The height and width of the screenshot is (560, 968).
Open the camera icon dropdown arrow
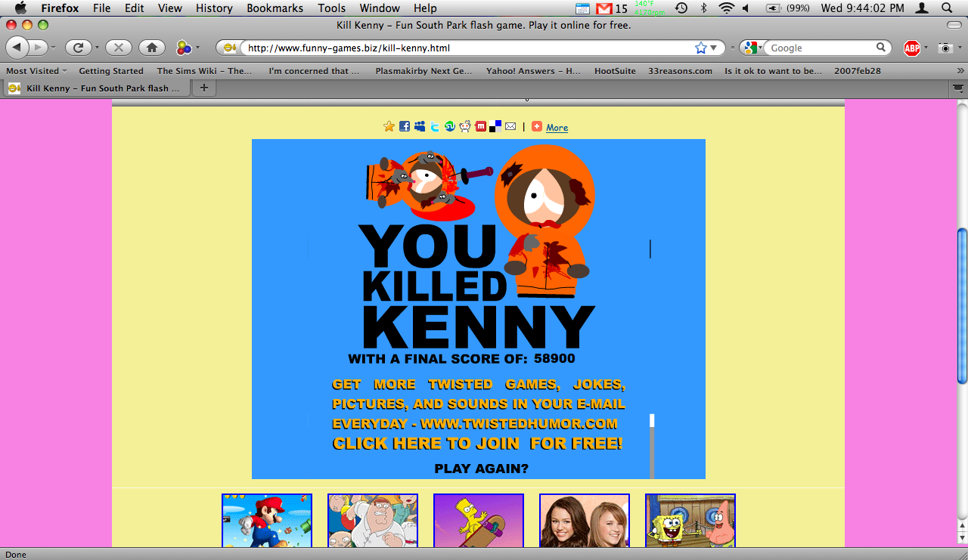point(959,48)
